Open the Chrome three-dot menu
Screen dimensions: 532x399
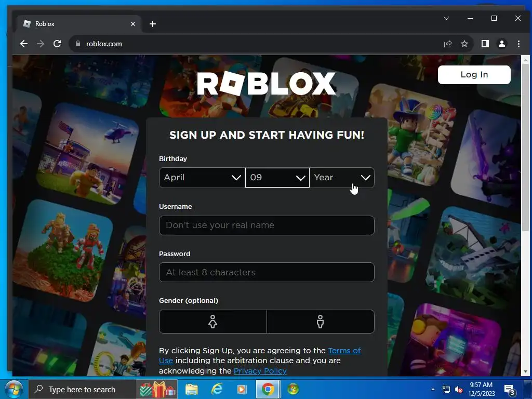[518, 44]
